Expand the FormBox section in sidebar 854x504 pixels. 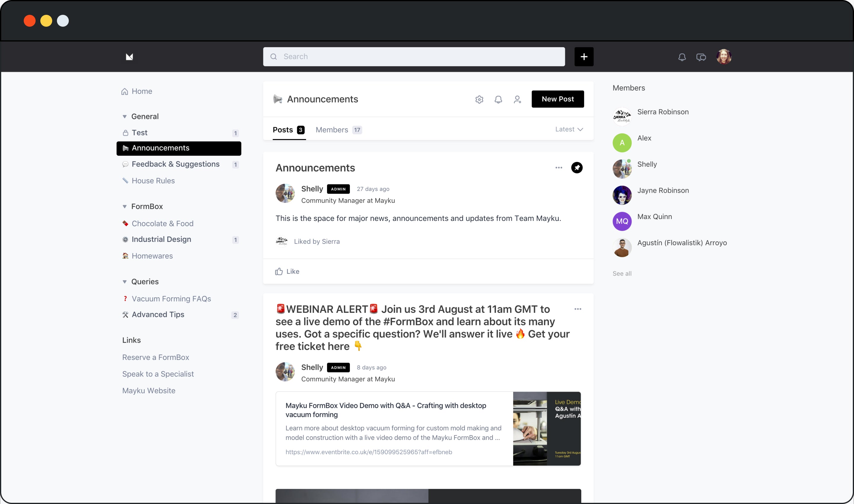coord(125,206)
